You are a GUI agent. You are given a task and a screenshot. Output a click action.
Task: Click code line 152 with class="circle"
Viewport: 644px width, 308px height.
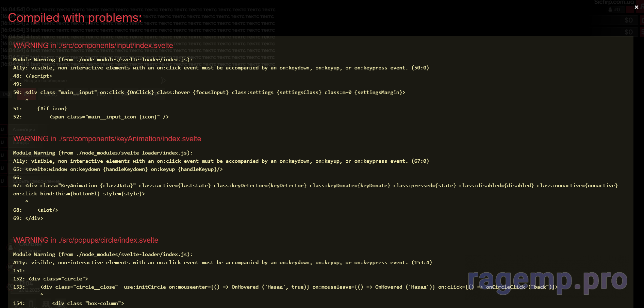[51, 279]
